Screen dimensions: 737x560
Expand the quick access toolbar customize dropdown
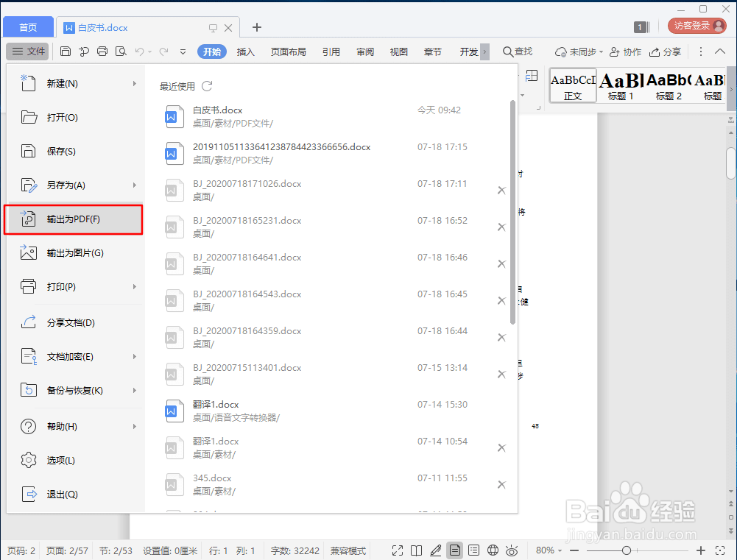tap(182, 52)
